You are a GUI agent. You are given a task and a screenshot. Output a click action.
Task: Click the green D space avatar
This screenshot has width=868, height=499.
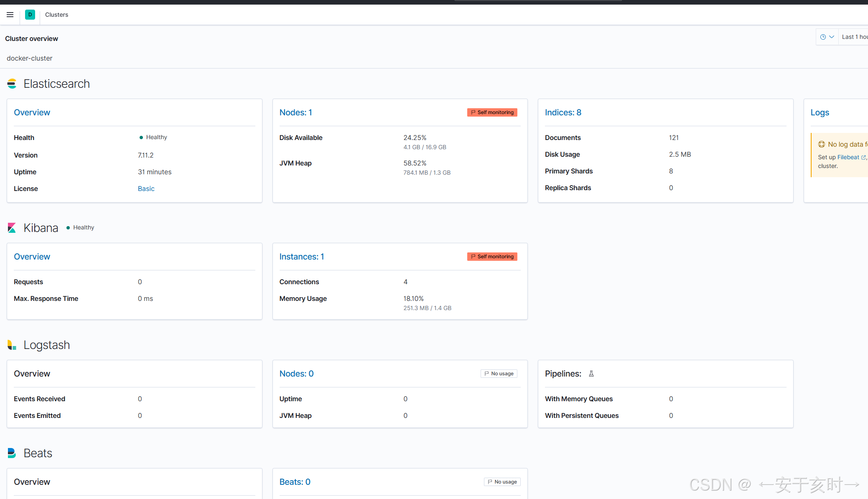[30, 15]
